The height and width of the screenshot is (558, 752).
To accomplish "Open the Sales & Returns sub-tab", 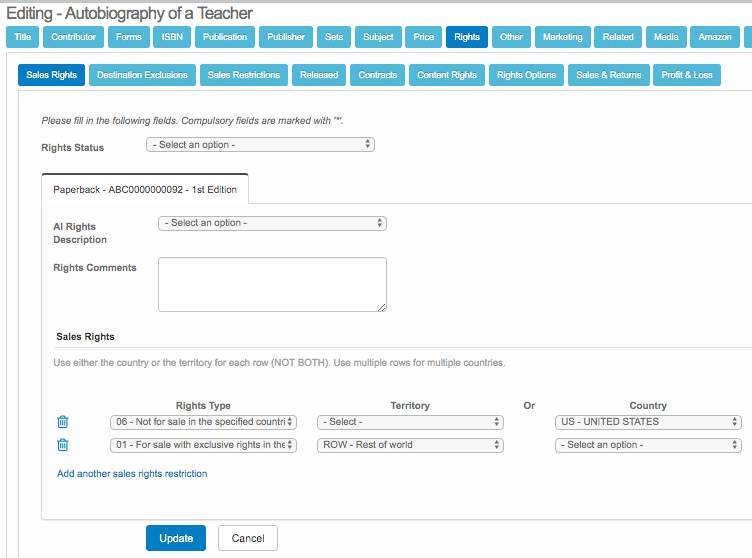I will pos(609,75).
